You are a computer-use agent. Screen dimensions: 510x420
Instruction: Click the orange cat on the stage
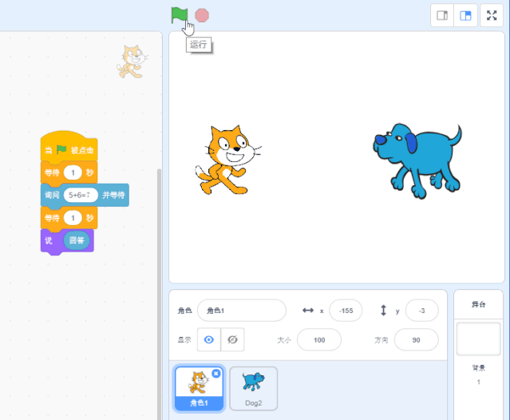click(x=225, y=160)
